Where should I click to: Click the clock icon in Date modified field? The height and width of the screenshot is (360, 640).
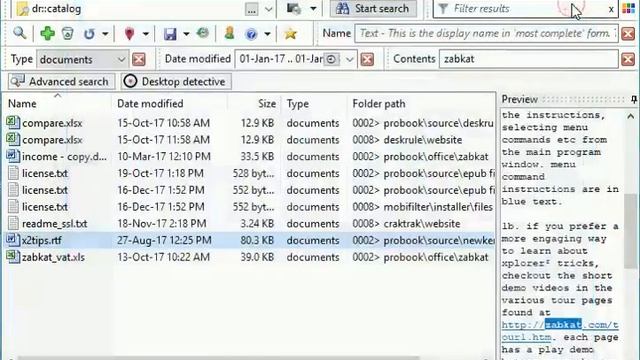331,60
